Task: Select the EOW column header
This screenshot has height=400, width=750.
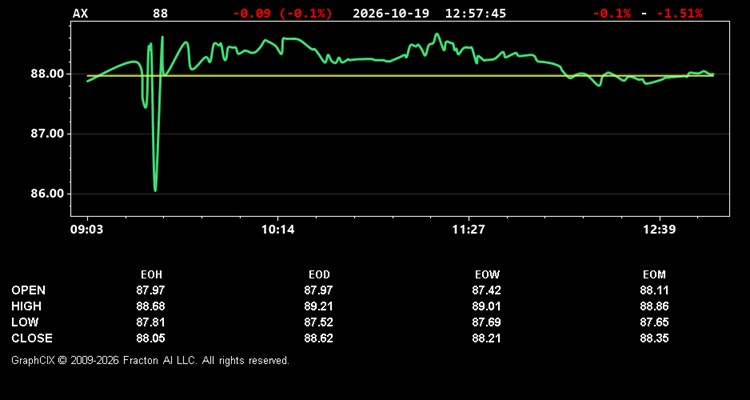Action: (487, 275)
